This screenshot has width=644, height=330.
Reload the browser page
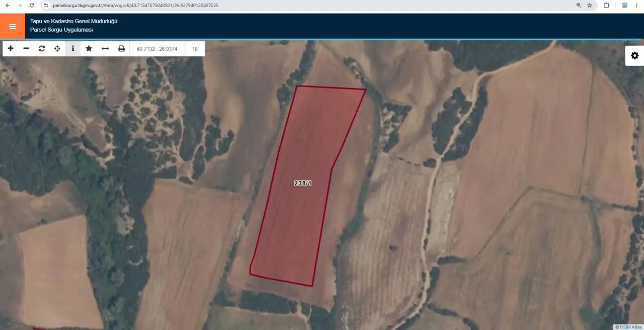32,5
